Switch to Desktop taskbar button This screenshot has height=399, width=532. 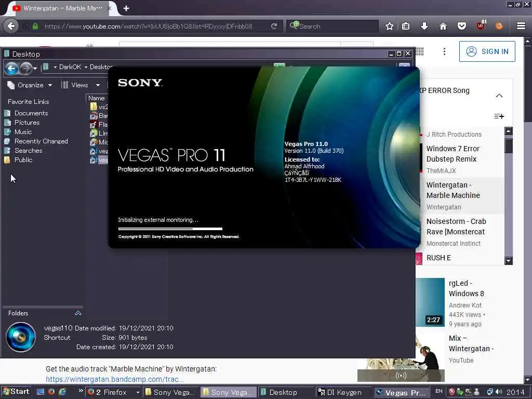(286, 392)
